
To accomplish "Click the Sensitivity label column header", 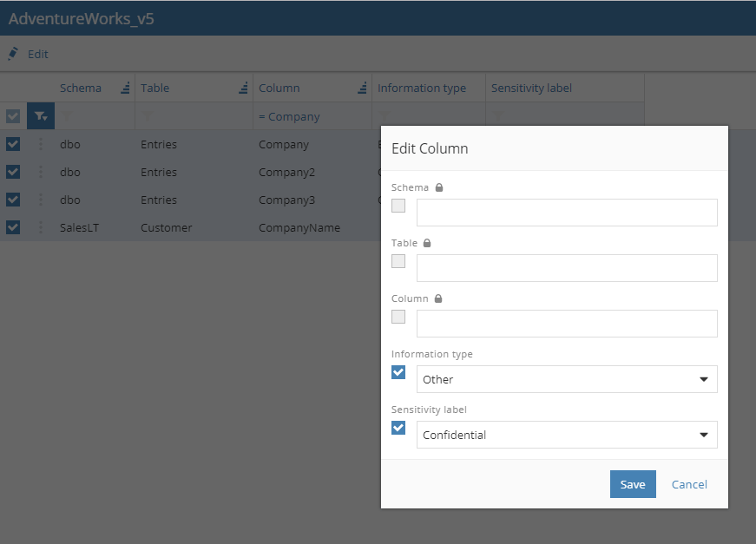I will pos(531,88).
